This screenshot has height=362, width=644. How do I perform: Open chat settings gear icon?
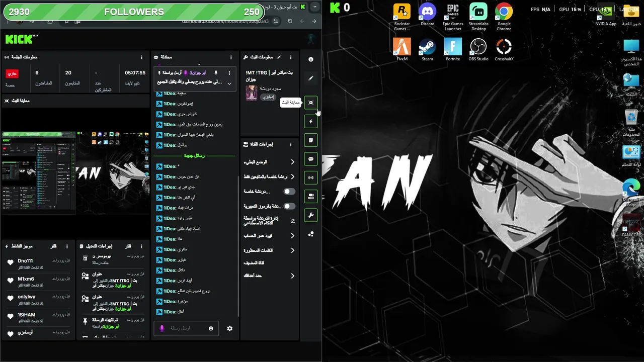coord(229,328)
